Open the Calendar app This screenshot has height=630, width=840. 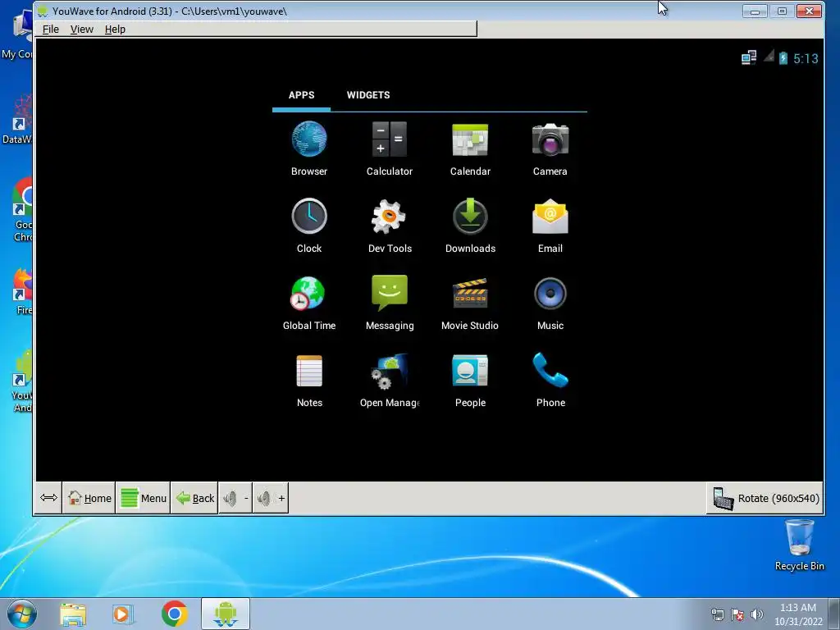tap(470, 149)
